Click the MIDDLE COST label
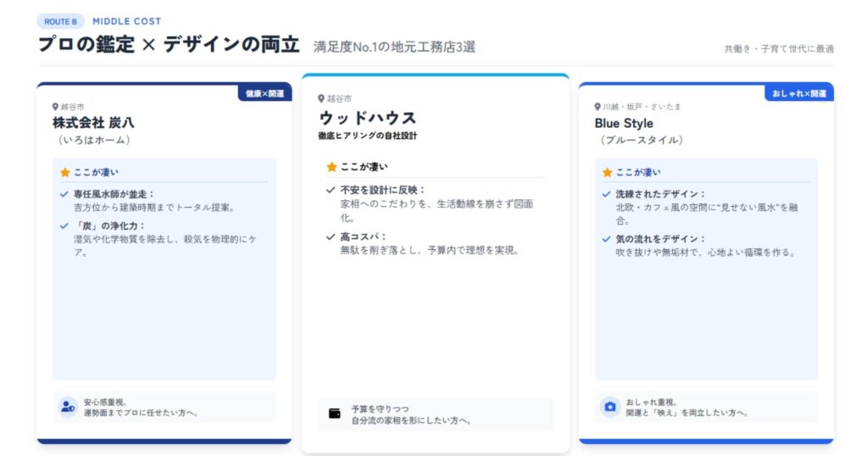 point(127,21)
